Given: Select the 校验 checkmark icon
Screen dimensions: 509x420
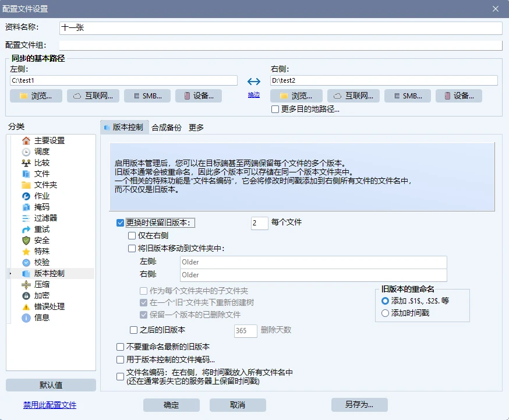Looking at the screenshot, I should coord(26,262).
